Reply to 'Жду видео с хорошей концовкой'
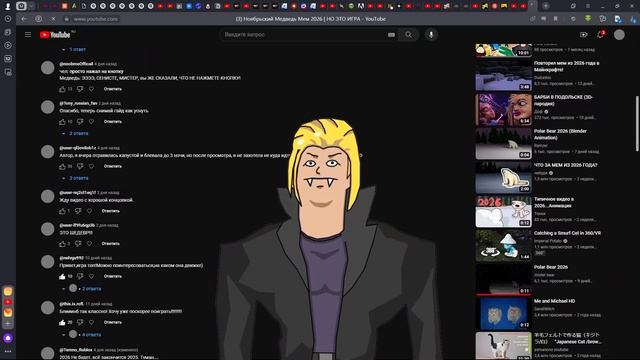Viewport: 640px width, 360px height. pos(111,211)
